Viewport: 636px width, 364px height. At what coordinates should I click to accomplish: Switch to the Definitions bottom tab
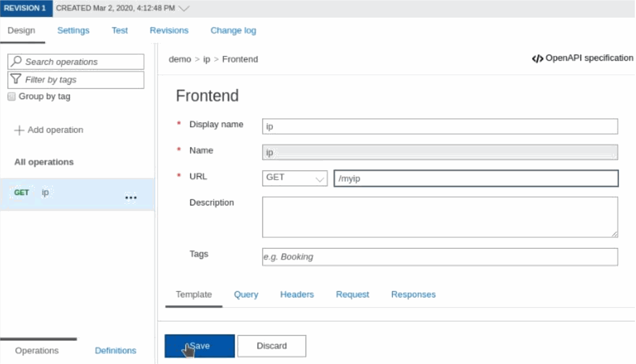116,350
